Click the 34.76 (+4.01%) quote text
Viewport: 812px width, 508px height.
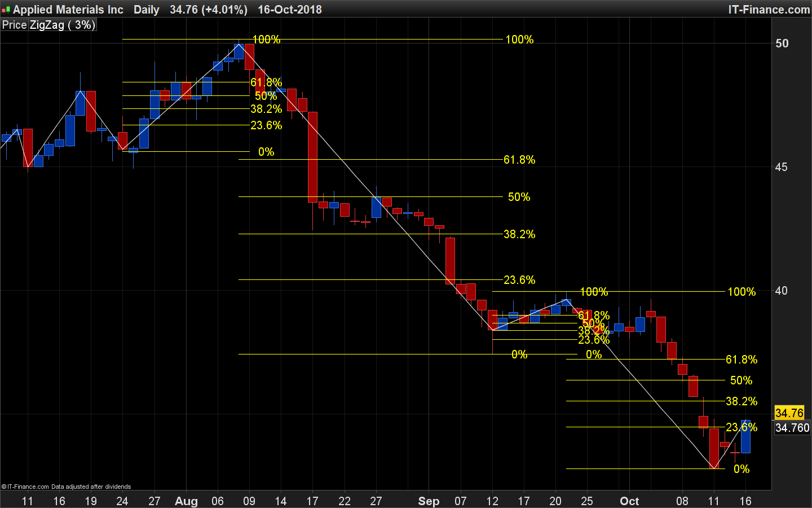(x=209, y=10)
